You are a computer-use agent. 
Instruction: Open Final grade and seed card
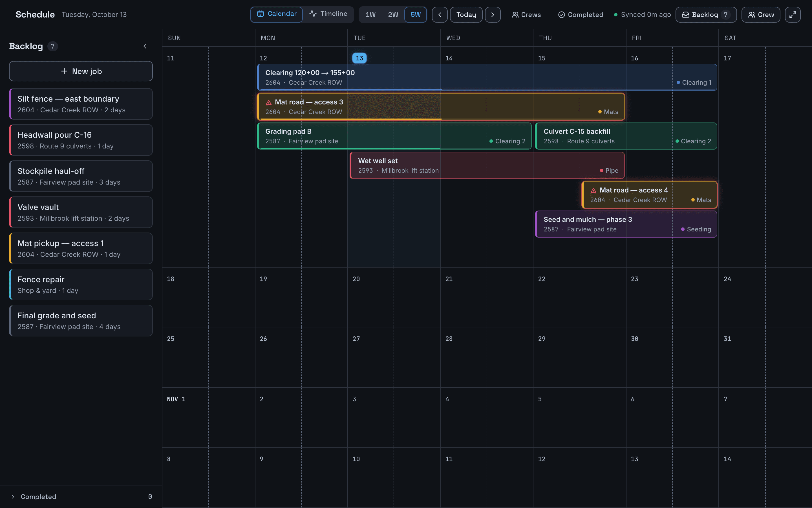click(81, 321)
